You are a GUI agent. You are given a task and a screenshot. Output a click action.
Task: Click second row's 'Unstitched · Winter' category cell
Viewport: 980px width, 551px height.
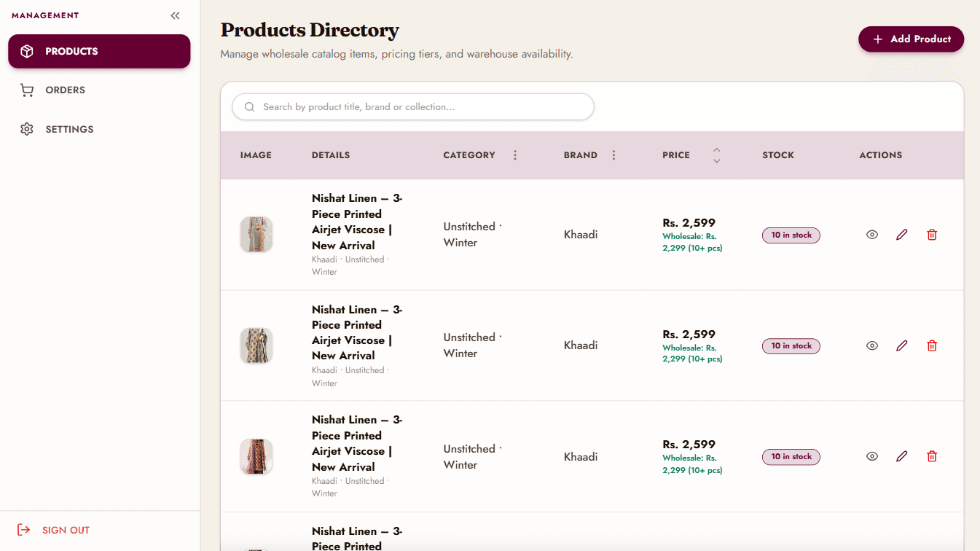(x=472, y=345)
